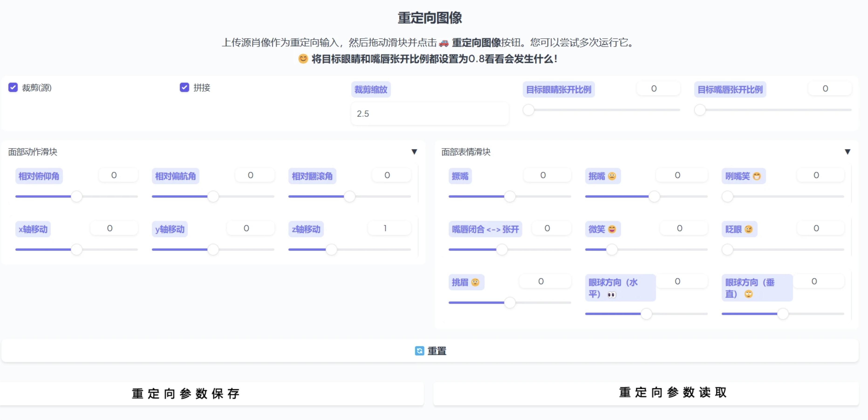
Task: Click the y轴移动 number field
Action: [250, 228]
